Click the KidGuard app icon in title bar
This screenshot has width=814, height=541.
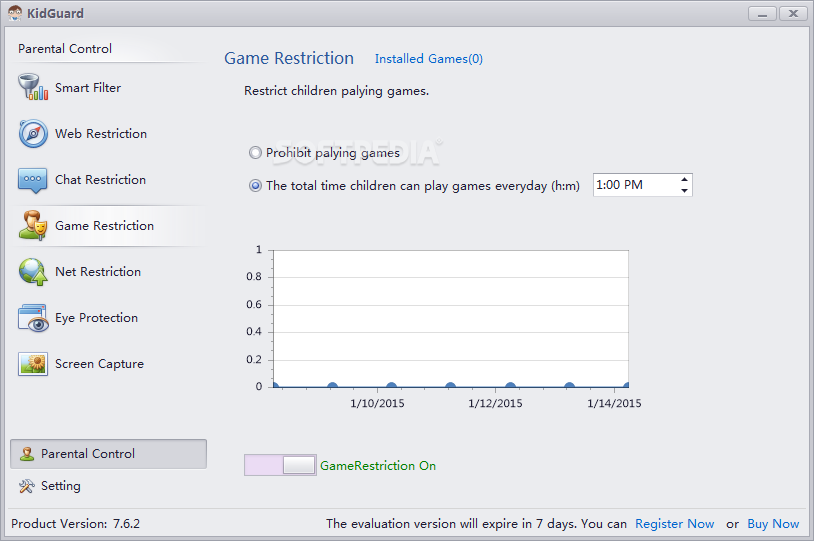(15, 13)
